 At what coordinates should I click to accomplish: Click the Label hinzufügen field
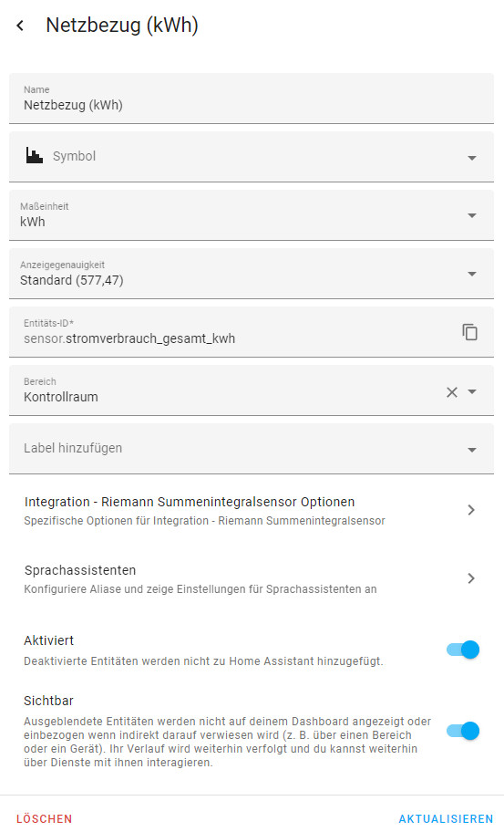[x=252, y=449]
